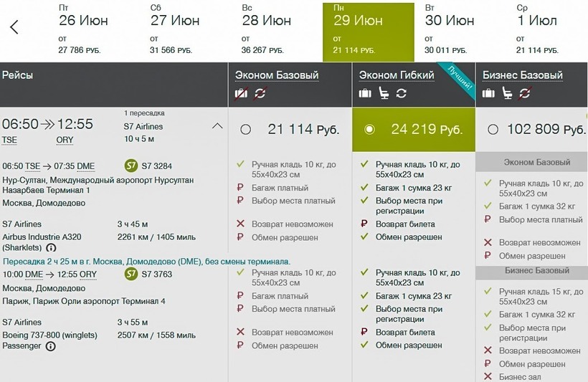Click the ORY airport code under 12:55
Screen dimensions: 588x382
[x=65, y=140]
